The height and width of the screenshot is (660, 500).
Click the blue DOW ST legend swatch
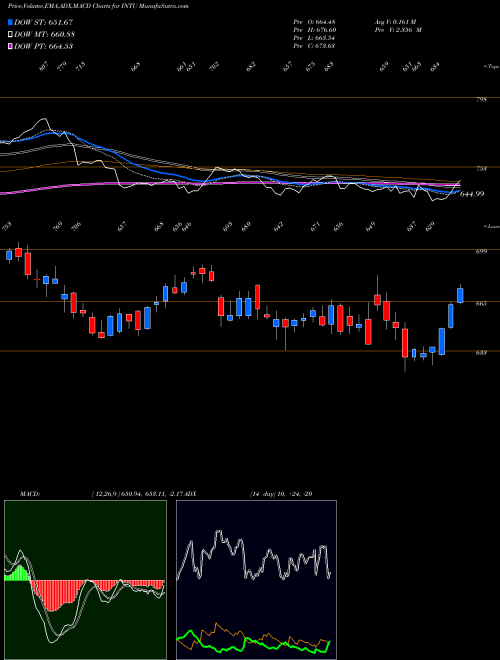11,22
